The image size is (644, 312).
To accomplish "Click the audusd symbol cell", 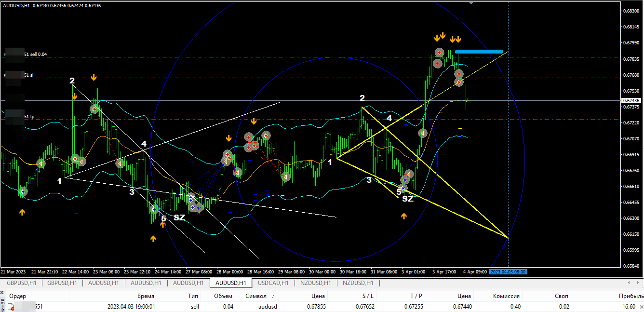I will point(268,307).
